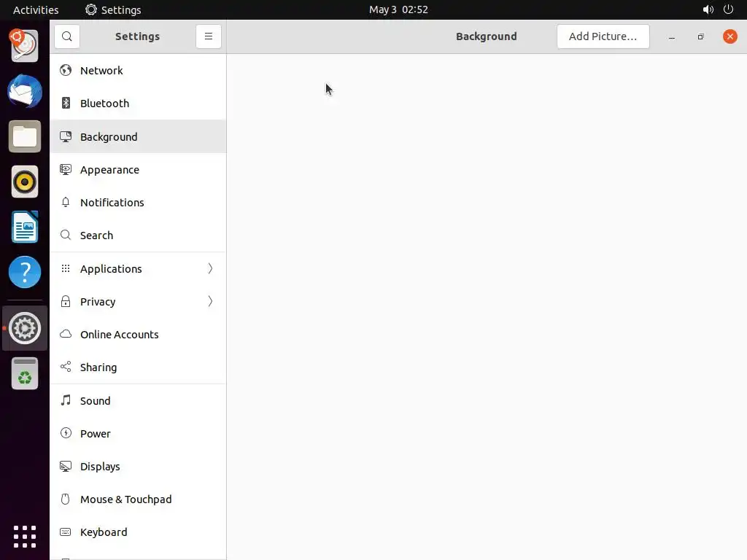Viewport: 747px width, 560px height.
Task: Open Power settings panel
Action: pyautogui.click(x=138, y=433)
